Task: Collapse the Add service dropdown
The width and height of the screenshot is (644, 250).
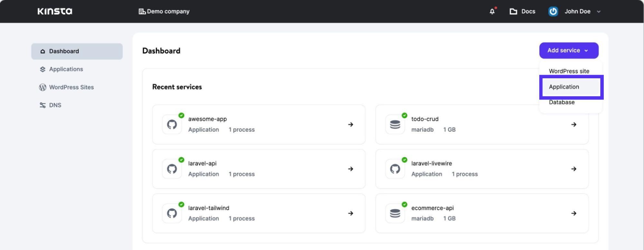Action: coord(569,51)
